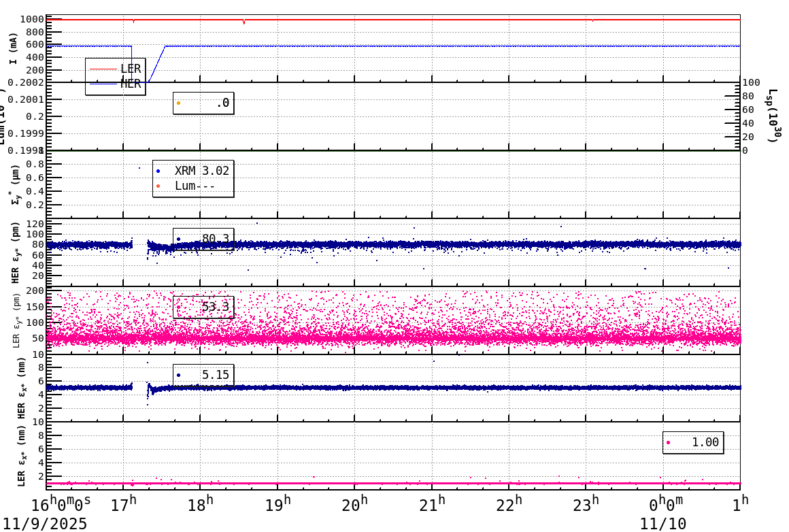
Task: Select the red LER line sample in legend
Action: (103, 69)
